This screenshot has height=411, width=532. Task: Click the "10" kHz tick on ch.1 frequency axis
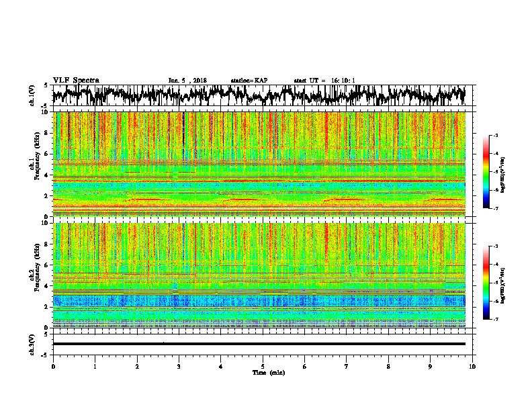46,113
